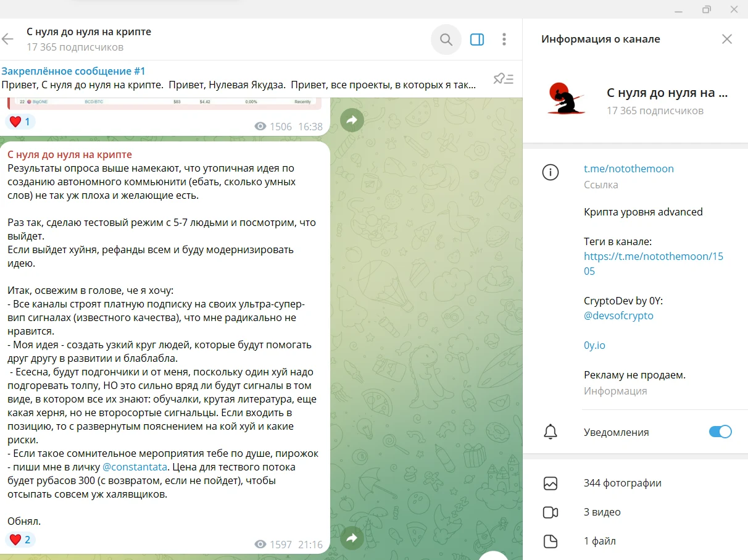This screenshot has height=560, width=748.
Task: Toggle the right info sidebar panel
Action: 477,40
